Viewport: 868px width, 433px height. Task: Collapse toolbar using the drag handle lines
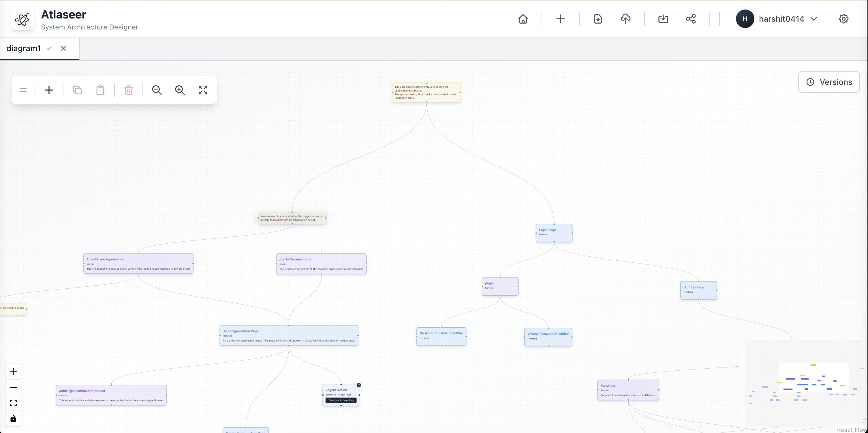pos(23,90)
